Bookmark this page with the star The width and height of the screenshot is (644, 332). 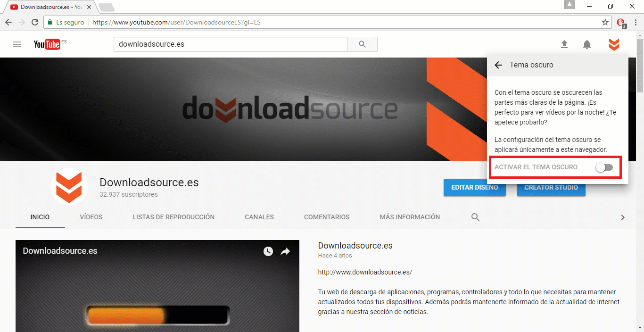[605, 22]
